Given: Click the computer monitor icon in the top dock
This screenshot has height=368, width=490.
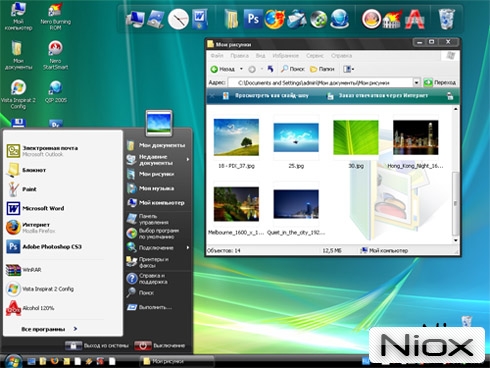Looking at the screenshot, I should [x=135, y=19].
